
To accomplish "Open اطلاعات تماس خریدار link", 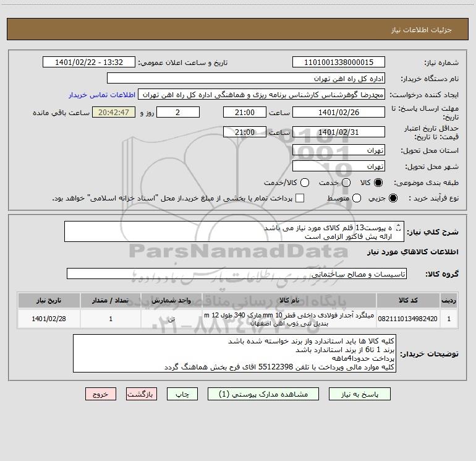I will [102, 95].
